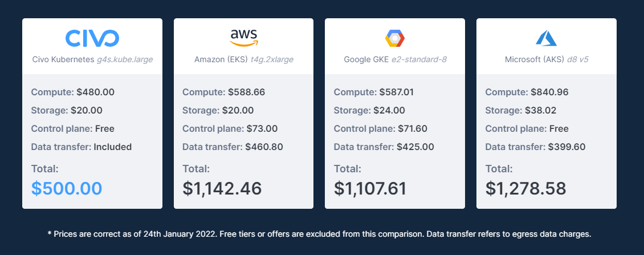644x255 pixels.
Task: Select the Google Cloud hexagon logo
Action: click(395, 38)
